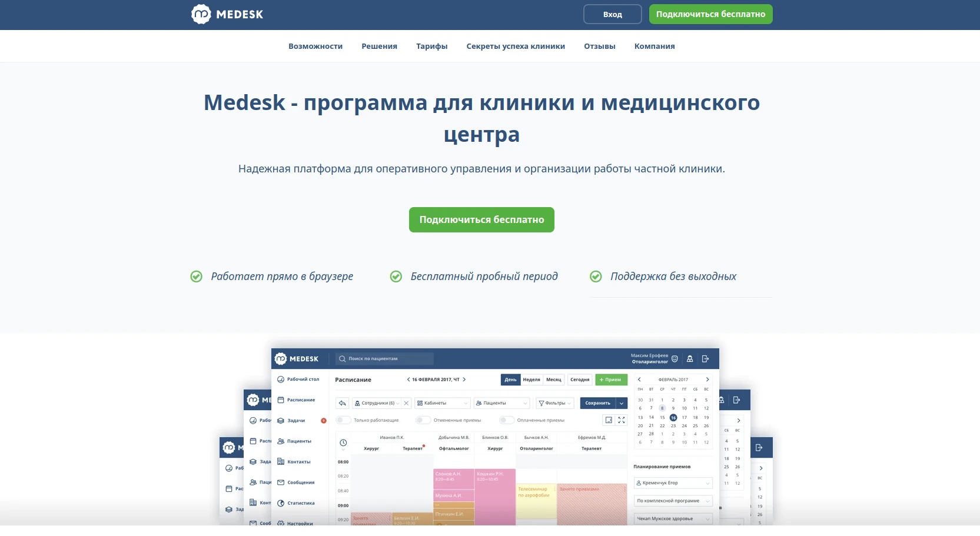The image size is (980, 536).
Task: Open the Возможности menu
Action: point(315,46)
